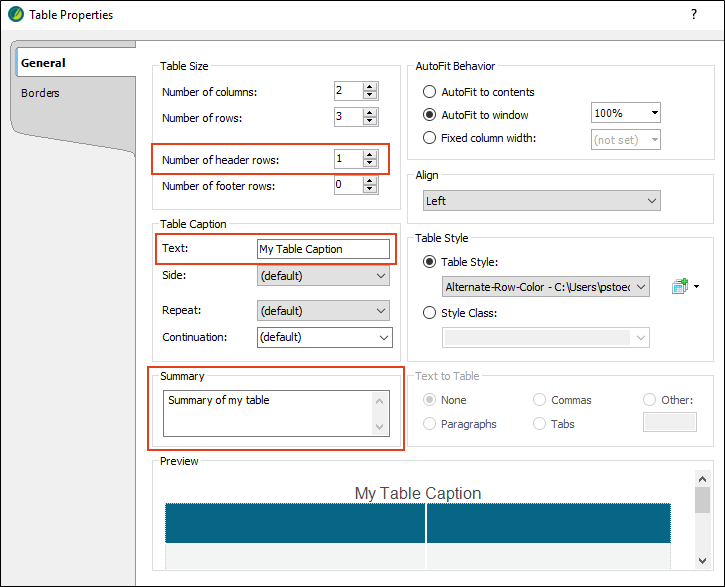Click the table style picker icon
Screen dimensions: 725x587
[680, 287]
